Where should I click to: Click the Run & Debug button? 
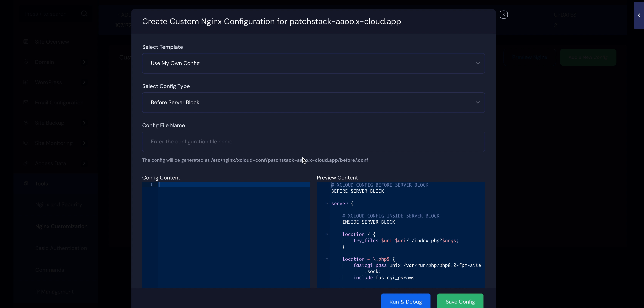(x=405, y=301)
